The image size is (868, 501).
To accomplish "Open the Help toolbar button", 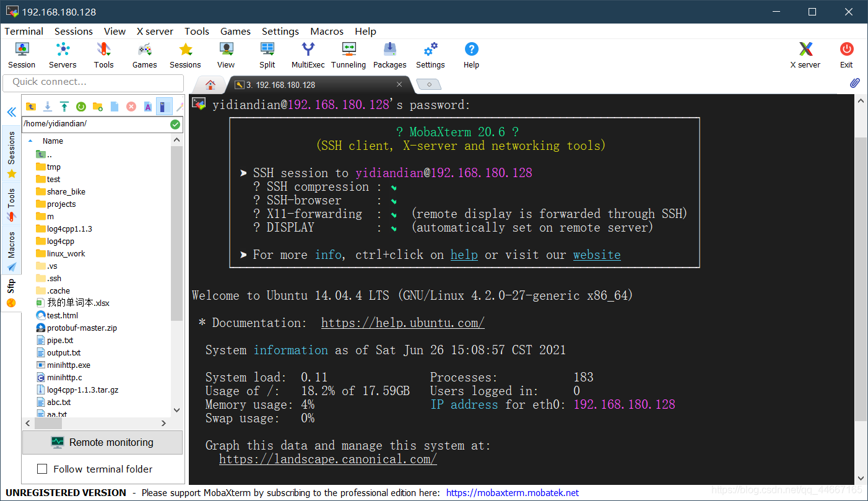I will coord(471,55).
